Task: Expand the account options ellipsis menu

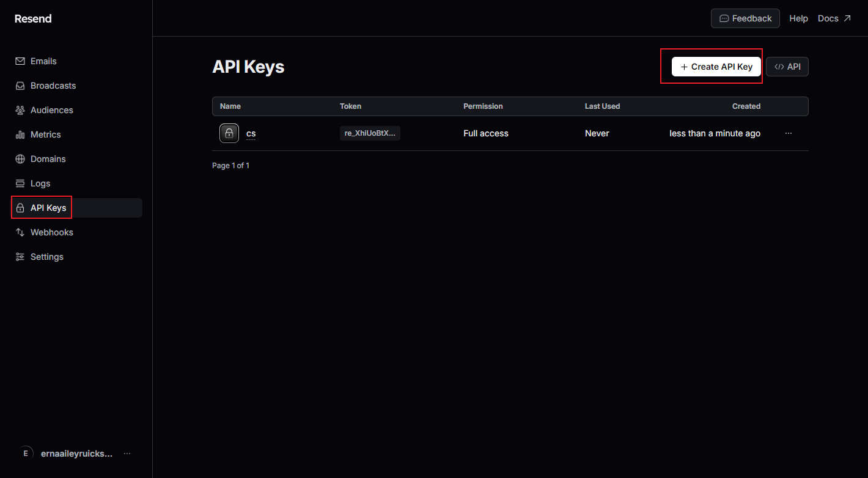Action: click(127, 454)
